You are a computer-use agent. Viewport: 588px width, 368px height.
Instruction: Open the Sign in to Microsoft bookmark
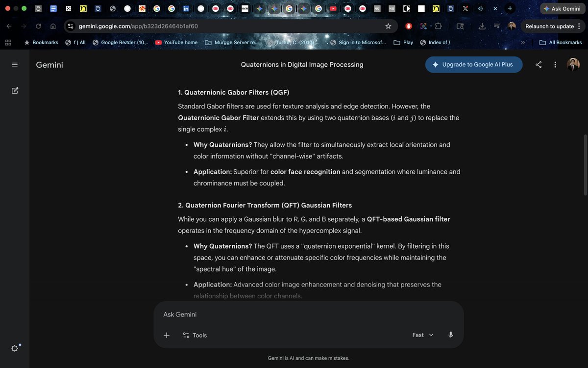pyautogui.click(x=358, y=43)
